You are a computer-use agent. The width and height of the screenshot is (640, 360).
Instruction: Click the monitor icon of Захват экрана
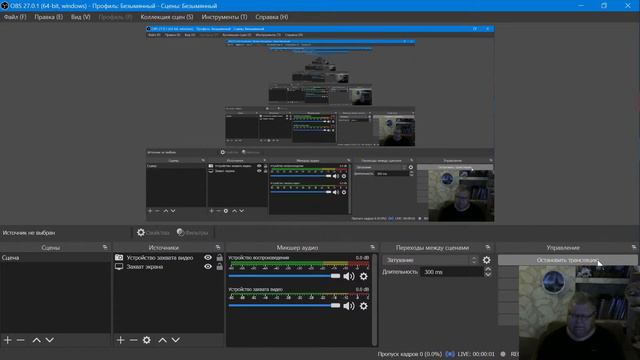119,267
